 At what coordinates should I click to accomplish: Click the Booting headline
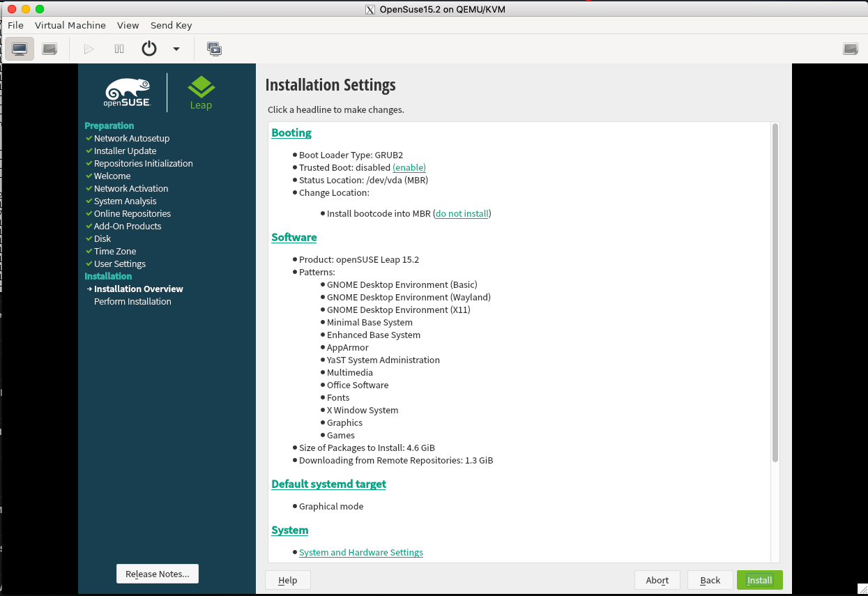291,132
